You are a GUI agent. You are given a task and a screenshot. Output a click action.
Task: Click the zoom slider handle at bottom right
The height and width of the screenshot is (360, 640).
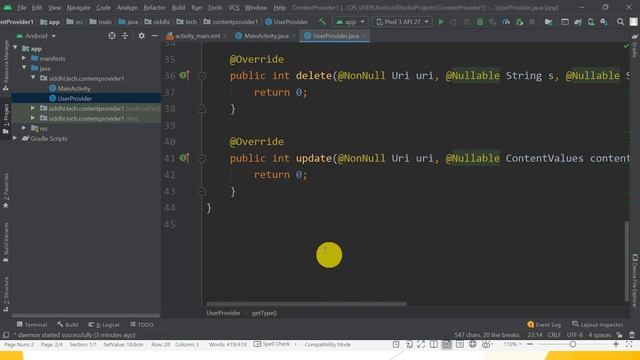(x=573, y=344)
